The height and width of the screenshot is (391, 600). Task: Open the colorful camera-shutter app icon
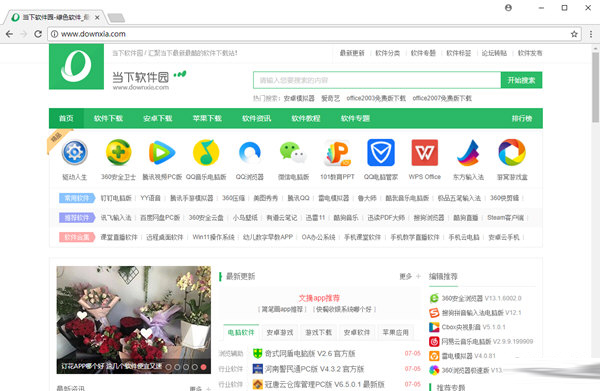(x=512, y=152)
